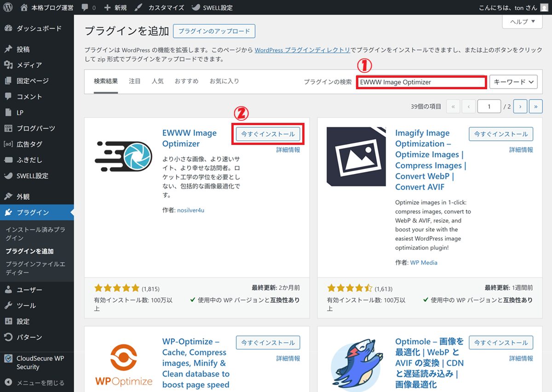Image resolution: width=552 pixels, height=392 pixels.
Task: Install EWWW Image Optimizer with 今すぐインストール
Action: (x=268, y=134)
